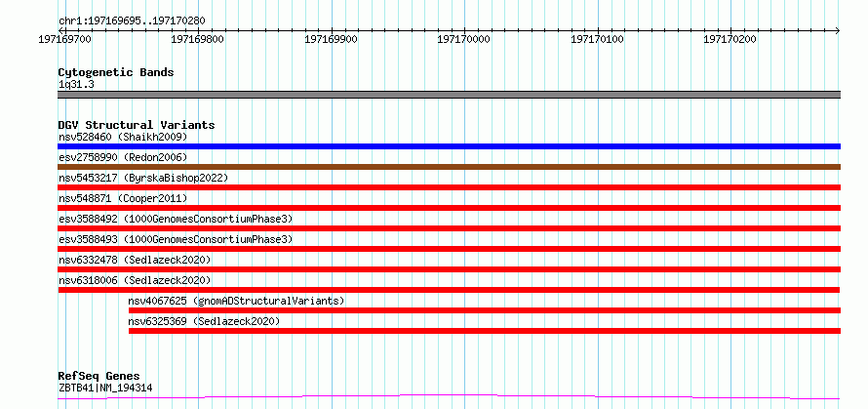Select the brown esv2758990 variant bar
The width and height of the screenshot is (868, 409).
pos(449,167)
